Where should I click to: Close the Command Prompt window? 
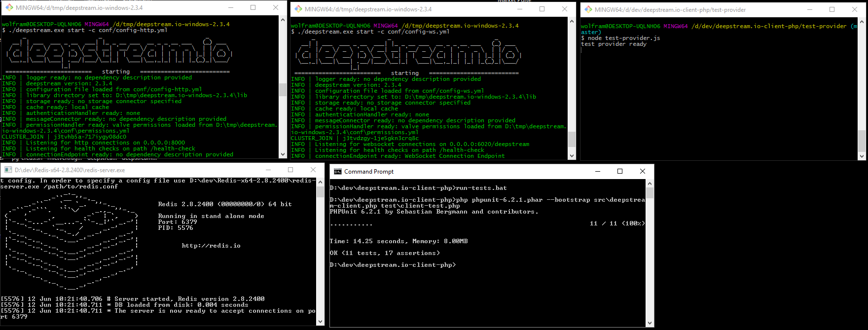click(x=643, y=172)
